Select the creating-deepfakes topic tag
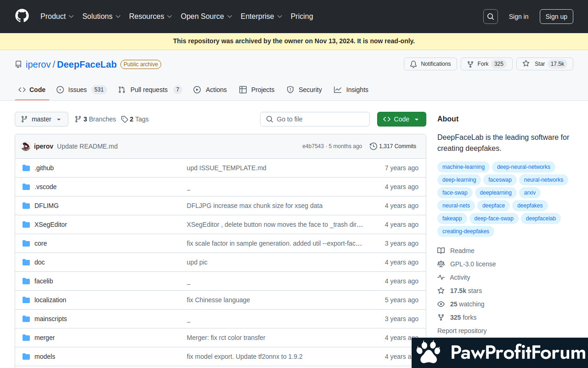This screenshot has width=588, height=368. point(466,231)
